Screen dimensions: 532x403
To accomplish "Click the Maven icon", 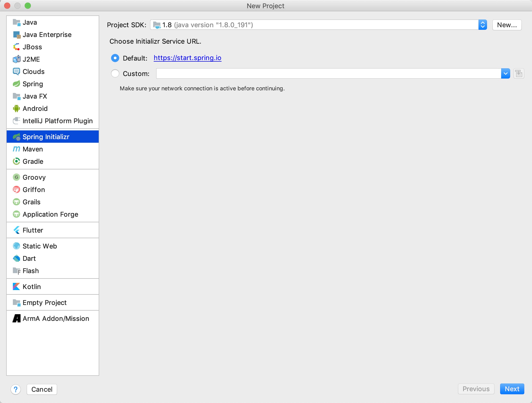I will coord(16,149).
